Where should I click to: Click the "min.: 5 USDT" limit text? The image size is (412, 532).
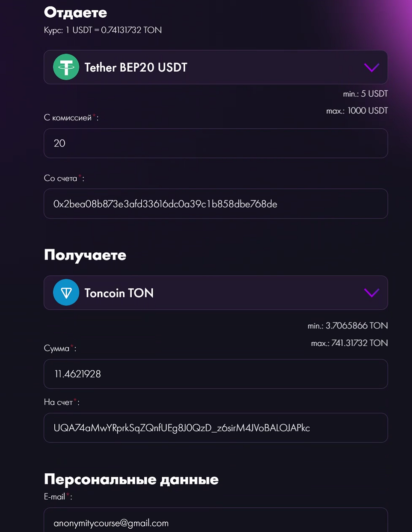click(x=365, y=94)
